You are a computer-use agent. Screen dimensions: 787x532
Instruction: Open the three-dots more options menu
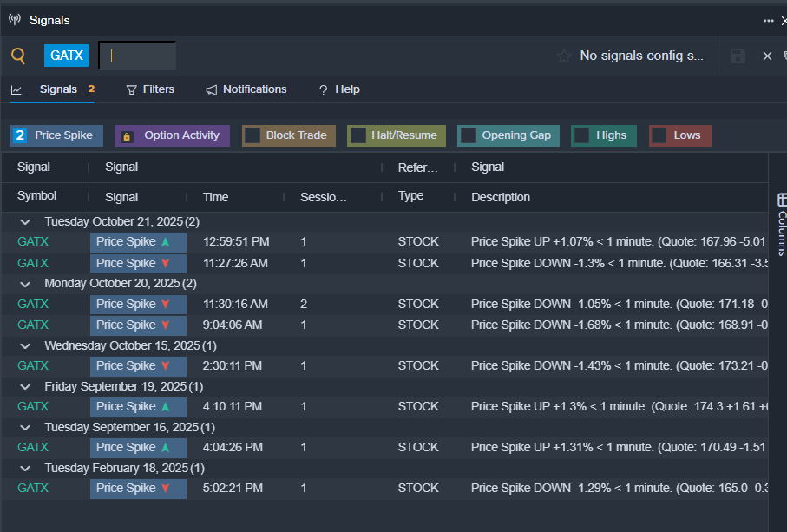768,20
